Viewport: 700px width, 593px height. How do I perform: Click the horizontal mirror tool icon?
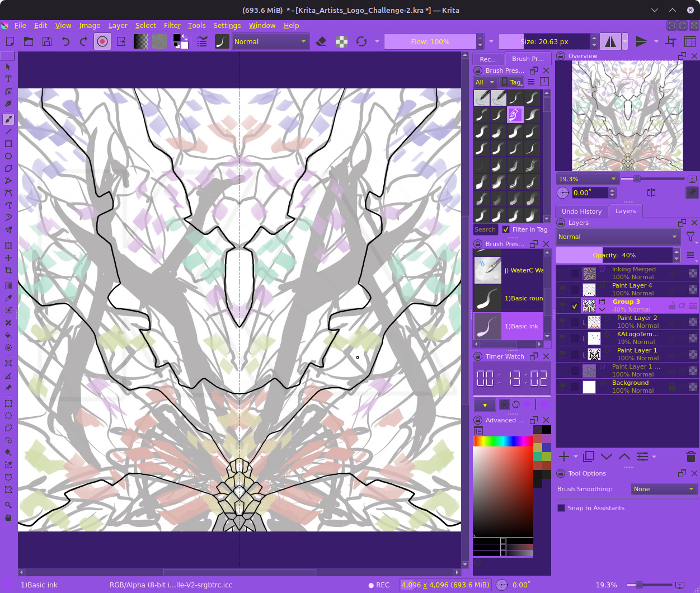click(x=610, y=41)
